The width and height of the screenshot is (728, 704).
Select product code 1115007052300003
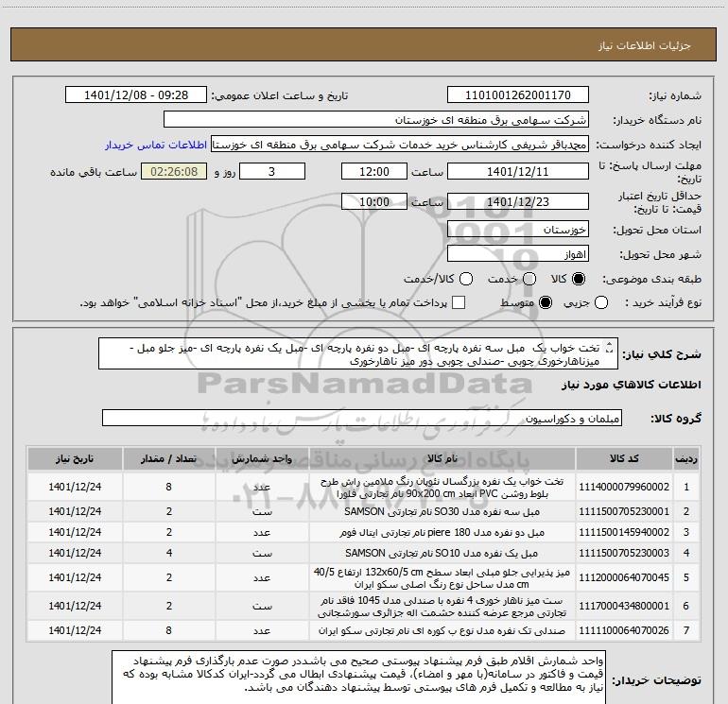click(624, 553)
